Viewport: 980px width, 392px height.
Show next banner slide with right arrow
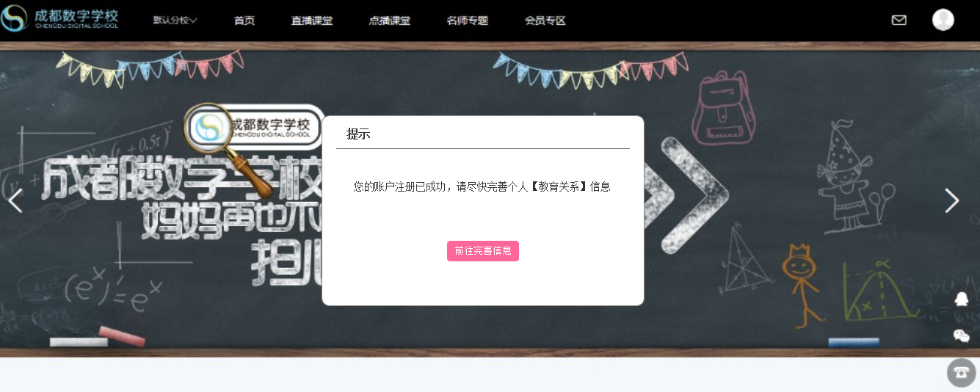point(951,200)
